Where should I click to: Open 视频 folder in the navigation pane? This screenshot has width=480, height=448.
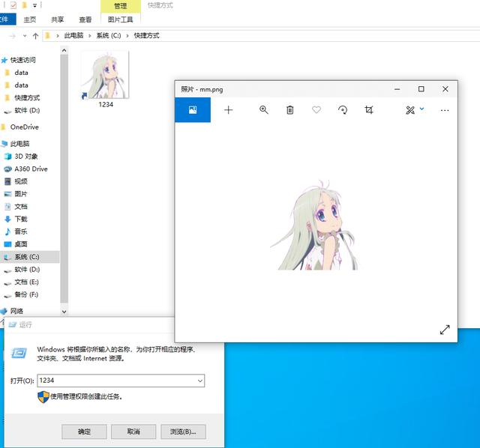(x=21, y=181)
